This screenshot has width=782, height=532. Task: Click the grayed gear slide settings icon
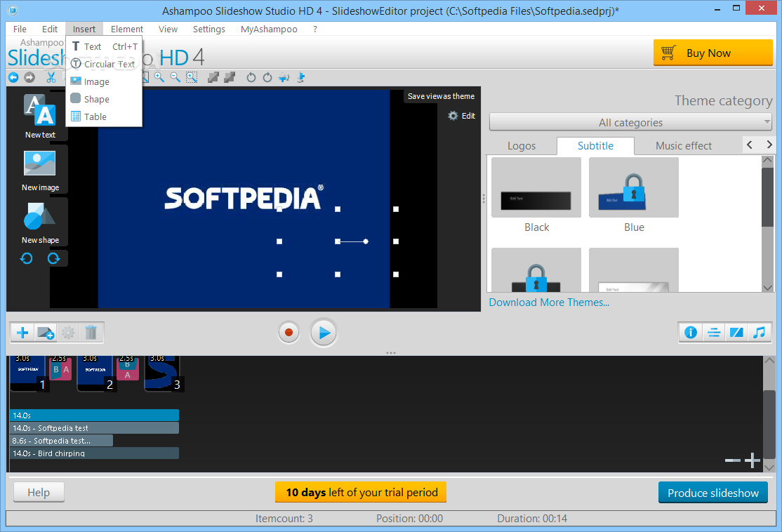click(68, 333)
